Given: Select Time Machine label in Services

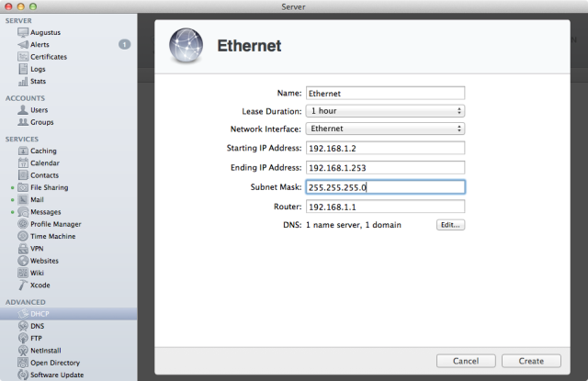Looking at the screenshot, I should [53, 236].
